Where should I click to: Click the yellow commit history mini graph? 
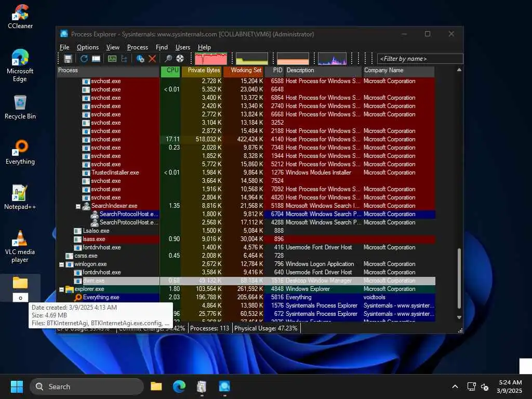(x=252, y=59)
